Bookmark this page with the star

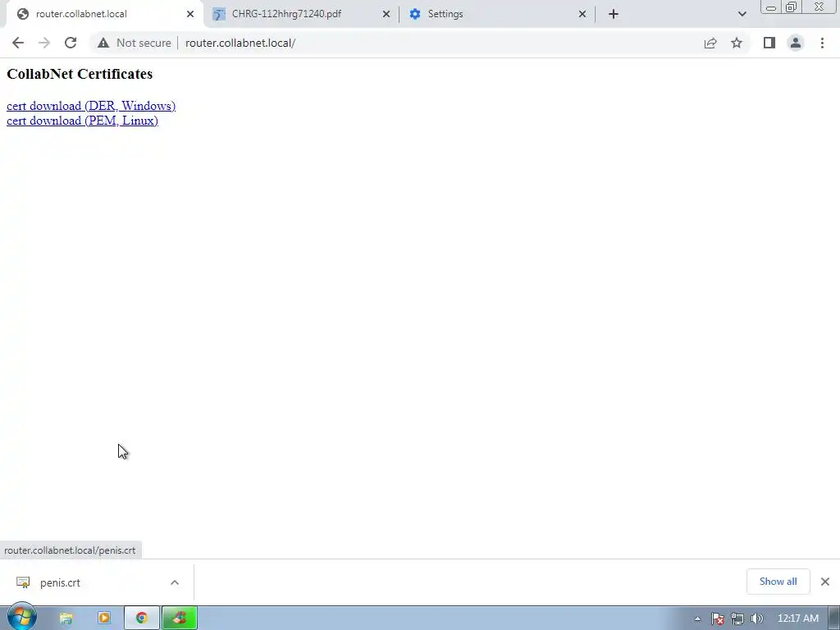pyautogui.click(x=737, y=43)
